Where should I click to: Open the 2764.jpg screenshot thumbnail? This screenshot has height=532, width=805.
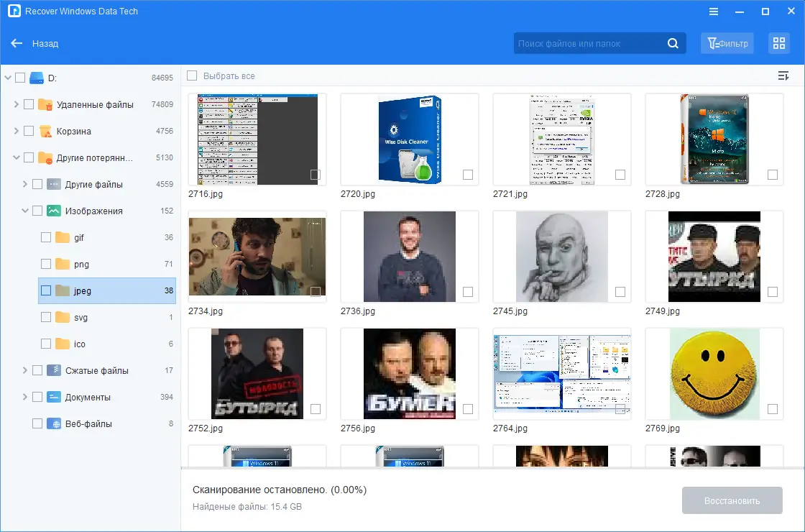(x=562, y=374)
